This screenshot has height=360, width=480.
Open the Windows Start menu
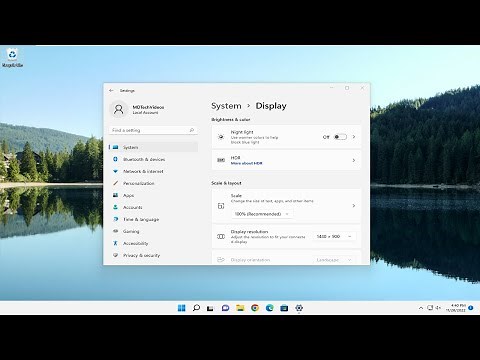(x=182, y=308)
